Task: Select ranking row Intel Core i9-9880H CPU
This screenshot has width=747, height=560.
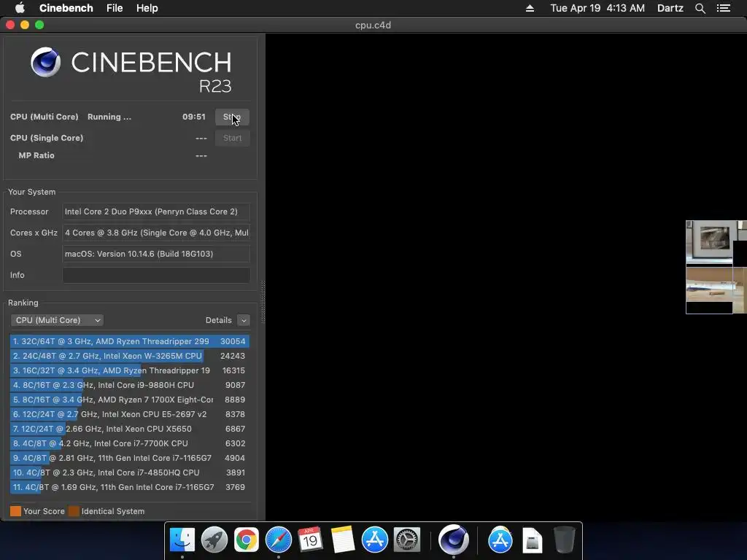Action: click(129, 385)
